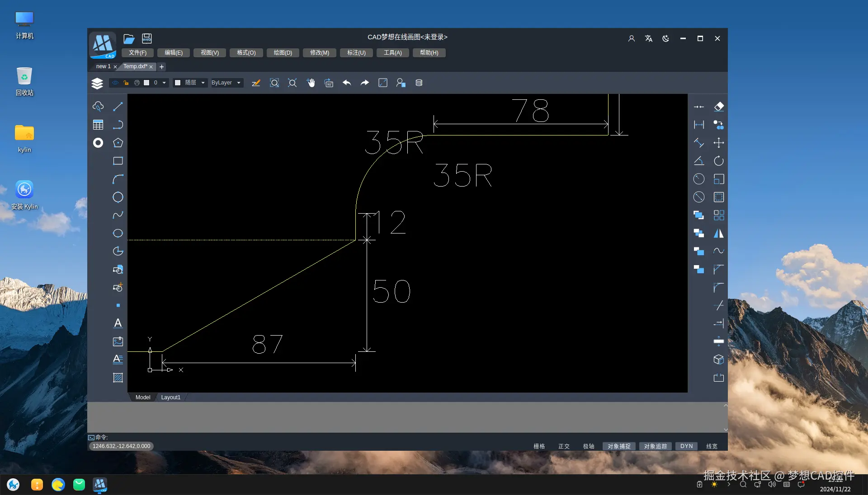Open the Layer manager icon
The width and height of the screenshot is (868, 495).
(x=97, y=83)
